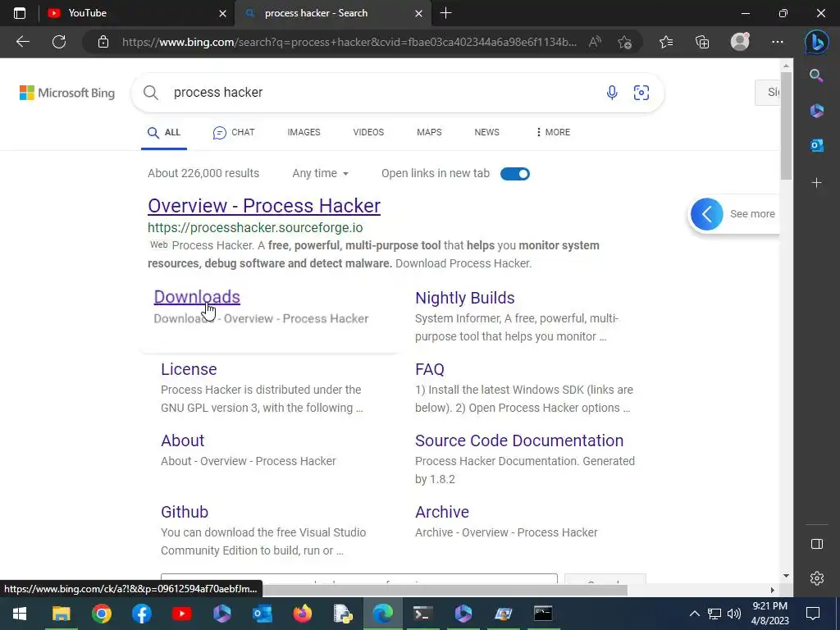Click the browser address bar URL
The image size is (840, 630).
[349, 43]
